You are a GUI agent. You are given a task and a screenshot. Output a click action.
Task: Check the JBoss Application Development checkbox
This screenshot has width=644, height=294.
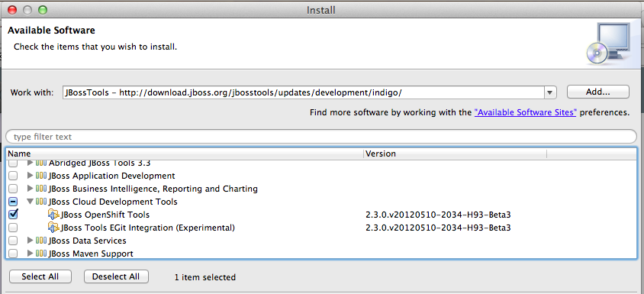coord(13,176)
